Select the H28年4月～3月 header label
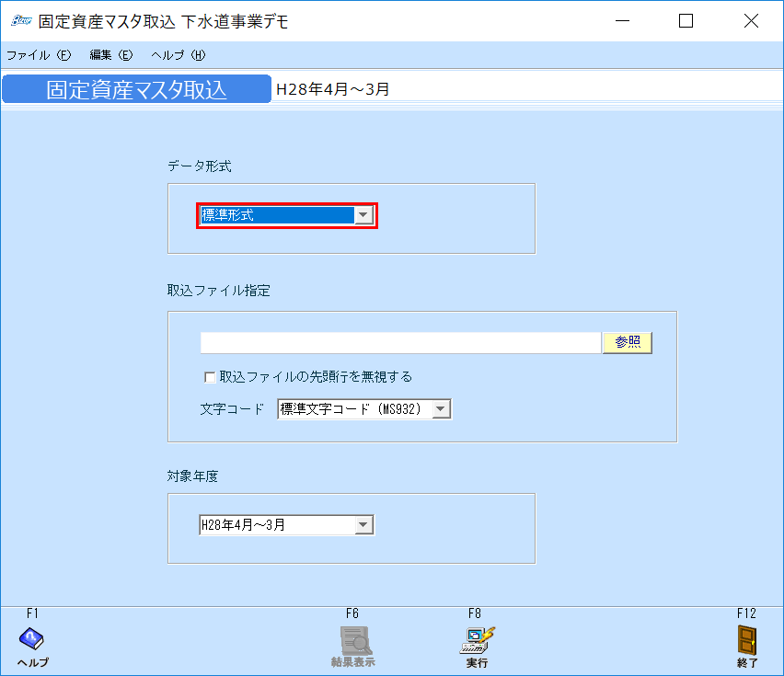This screenshot has height=676, width=784. coord(329,88)
